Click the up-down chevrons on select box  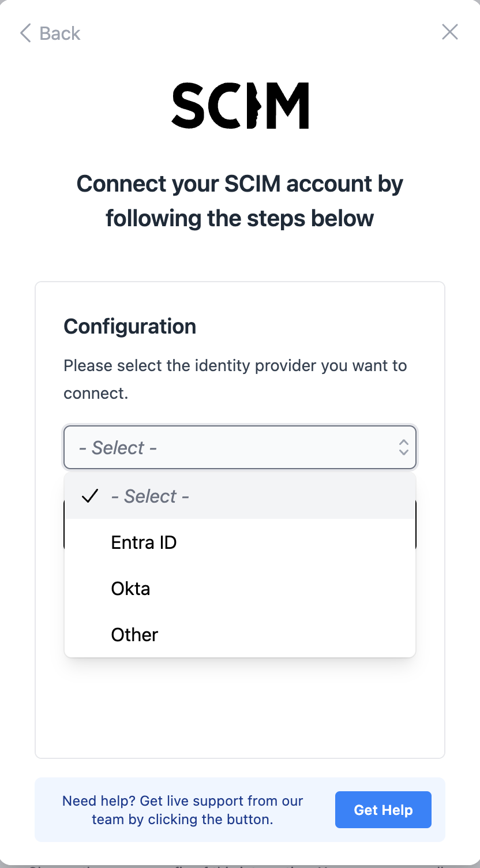click(404, 447)
